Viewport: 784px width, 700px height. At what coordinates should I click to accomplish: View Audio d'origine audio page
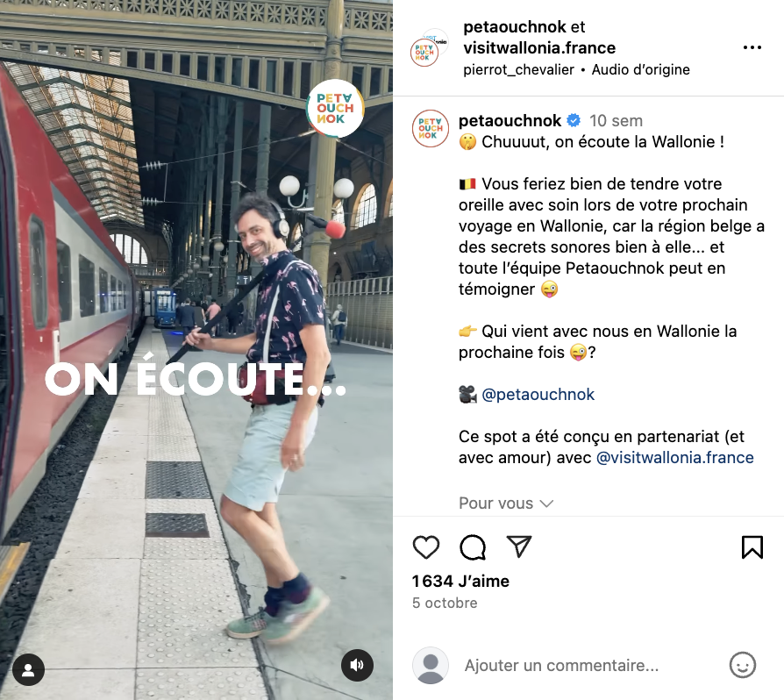pyautogui.click(x=640, y=69)
